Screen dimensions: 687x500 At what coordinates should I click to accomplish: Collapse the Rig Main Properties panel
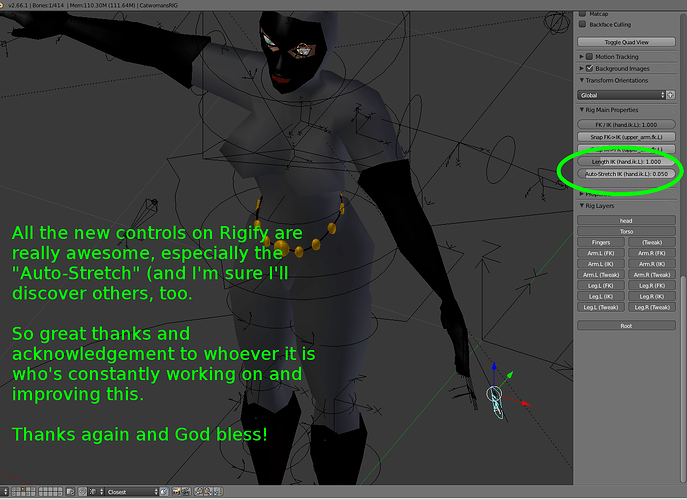pyautogui.click(x=581, y=110)
